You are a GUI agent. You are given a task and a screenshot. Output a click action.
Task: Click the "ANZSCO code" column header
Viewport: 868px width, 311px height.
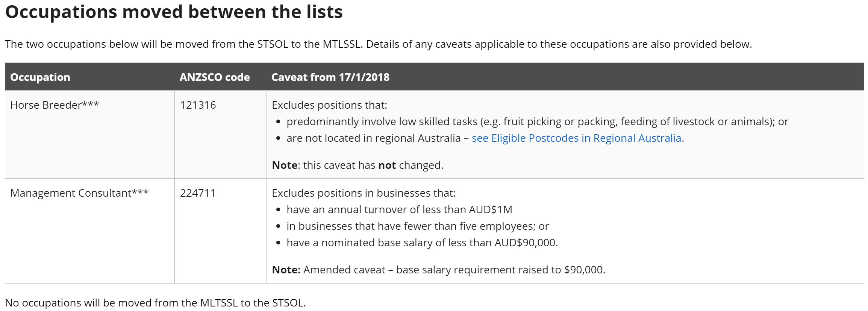pos(215,77)
